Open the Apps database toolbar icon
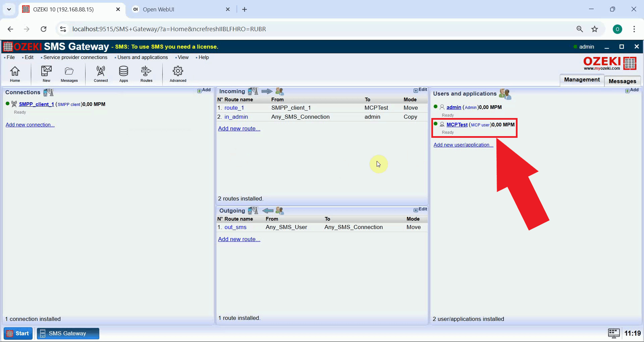 coord(123,74)
